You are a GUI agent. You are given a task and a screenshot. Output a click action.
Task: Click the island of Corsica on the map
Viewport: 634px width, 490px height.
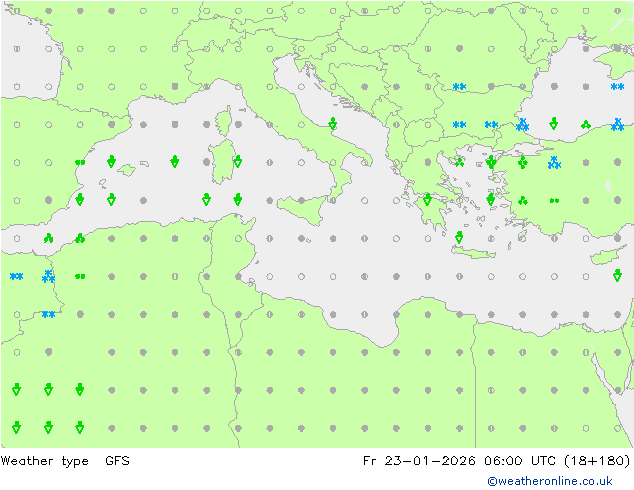tap(224, 121)
